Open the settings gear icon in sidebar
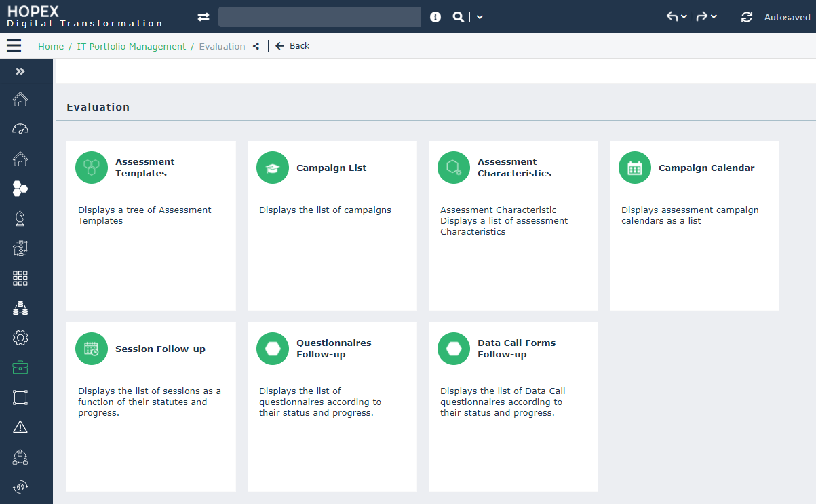 click(20, 337)
